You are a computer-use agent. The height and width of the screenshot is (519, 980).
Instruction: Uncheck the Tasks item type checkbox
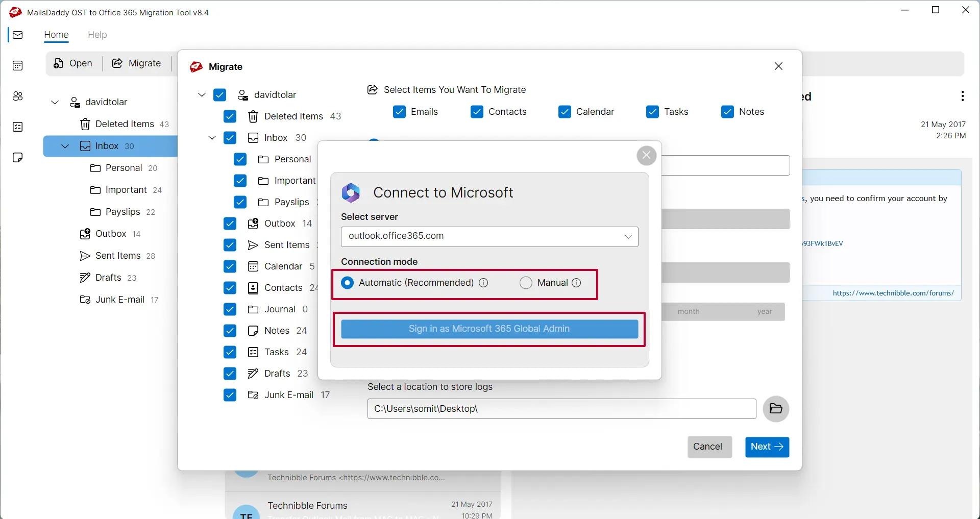pos(652,112)
